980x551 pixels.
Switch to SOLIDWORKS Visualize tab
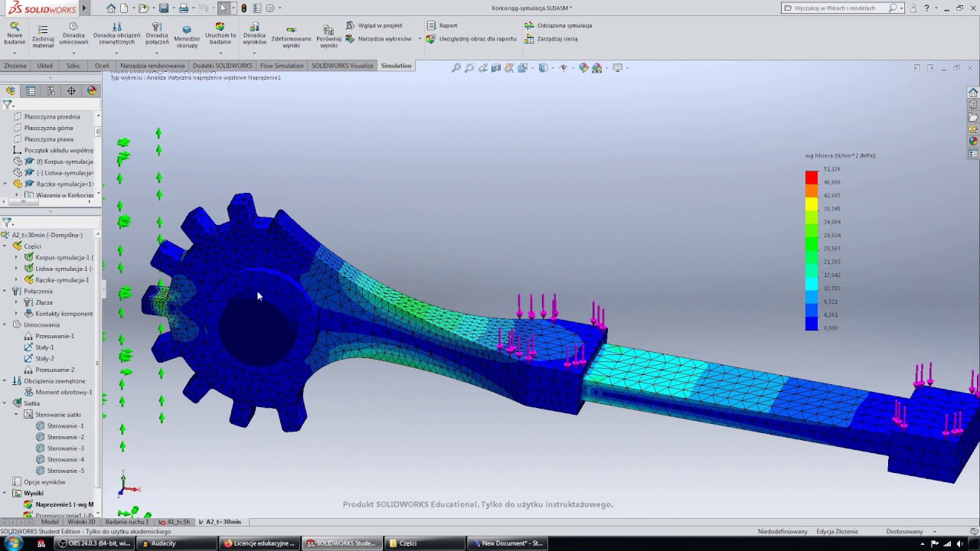[x=342, y=66]
